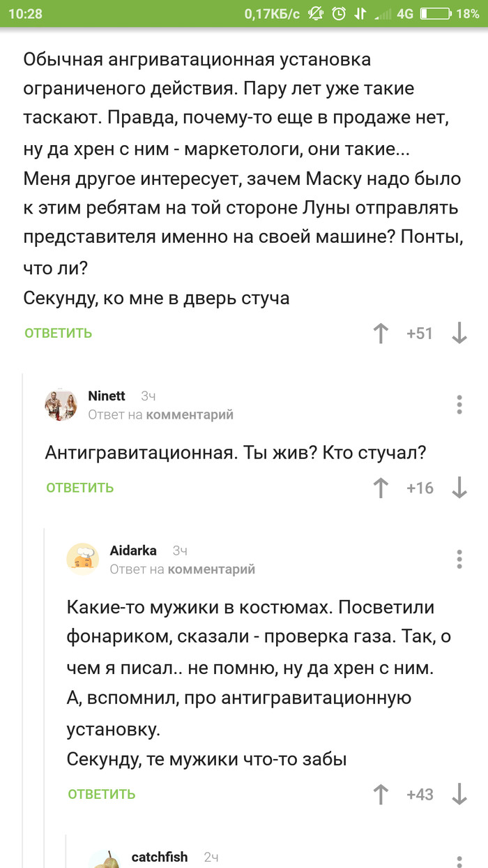Open the options menu on Ninett's comment
The height and width of the screenshot is (868, 488).
pos(459,403)
